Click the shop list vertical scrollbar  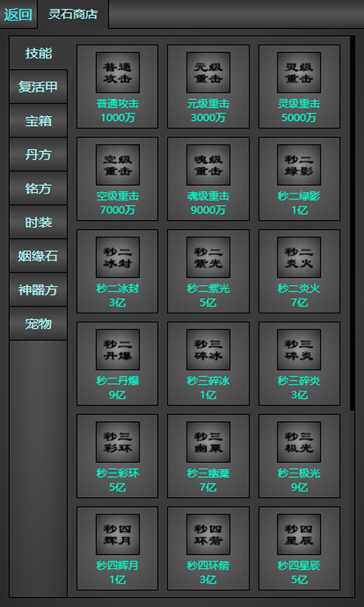pyautogui.click(x=352, y=223)
